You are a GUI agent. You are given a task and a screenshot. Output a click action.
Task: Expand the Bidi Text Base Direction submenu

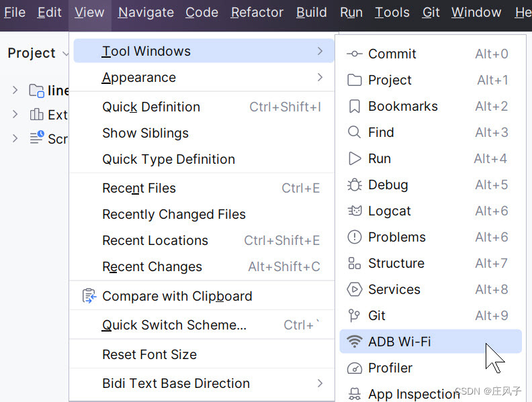click(320, 383)
